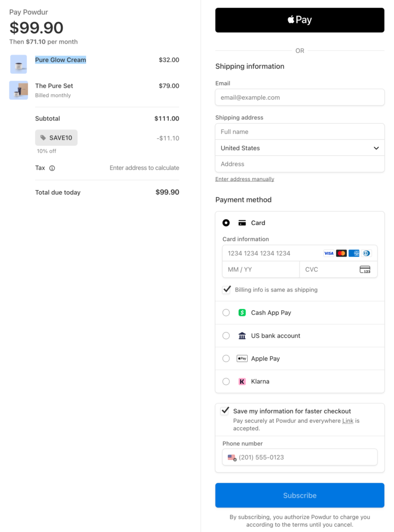Select Cash App Pay radio button
394x532 pixels.
point(226,313)
